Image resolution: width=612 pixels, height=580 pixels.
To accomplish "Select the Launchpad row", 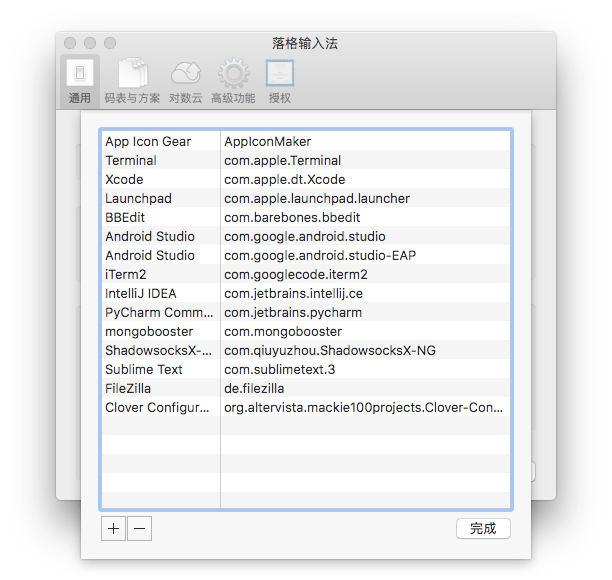I will 306,198.
